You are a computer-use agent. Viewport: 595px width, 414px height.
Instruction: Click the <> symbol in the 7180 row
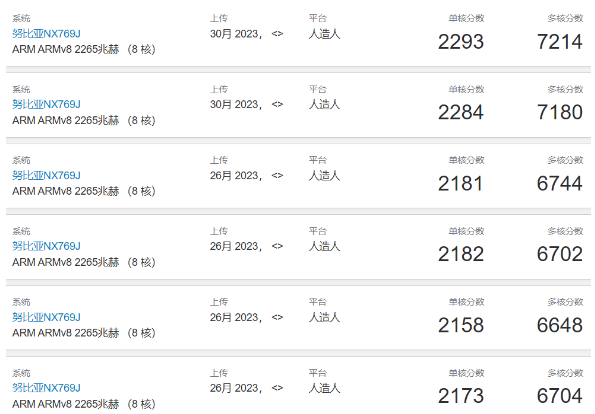click(277, 104)
